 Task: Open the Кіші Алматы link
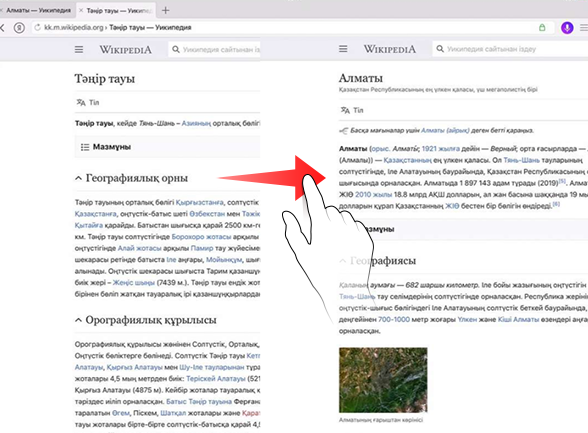click(518, 320)
